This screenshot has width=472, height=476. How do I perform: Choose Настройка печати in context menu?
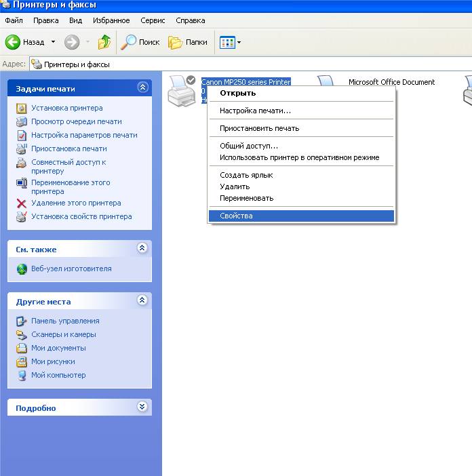(x=255, y=111)
